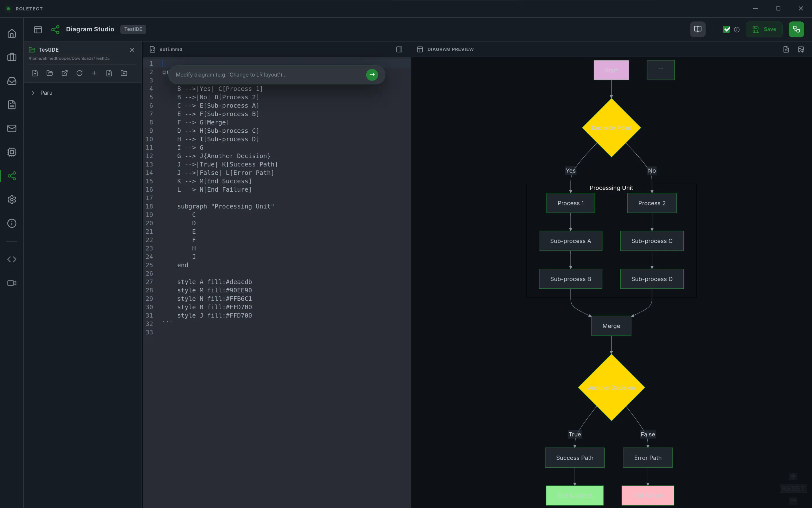Click the plus icon in TestIDE toolbar

[94, 73]
